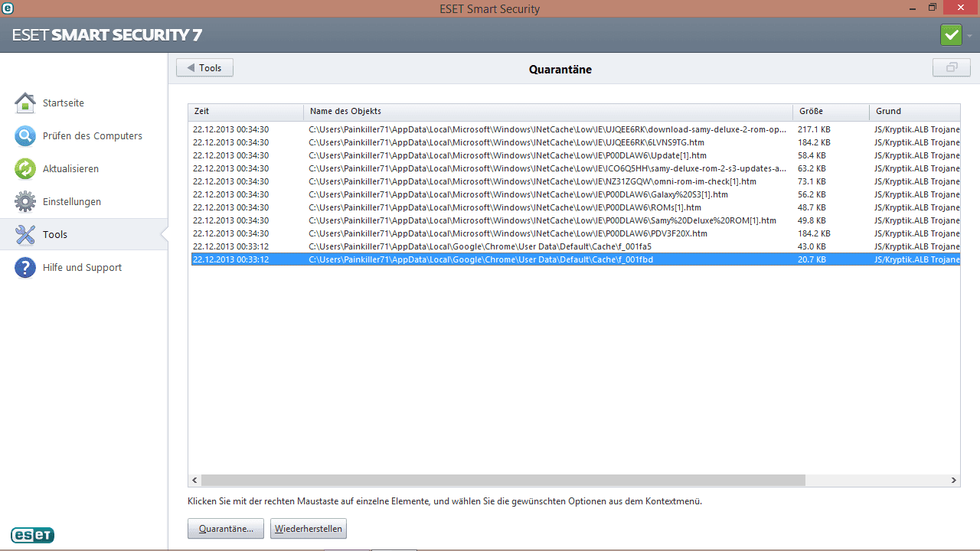Viewport: 980px width, 551px height.
Task: Select the omni-rom-im-check[1].htm row
Action: pos(574,181)
